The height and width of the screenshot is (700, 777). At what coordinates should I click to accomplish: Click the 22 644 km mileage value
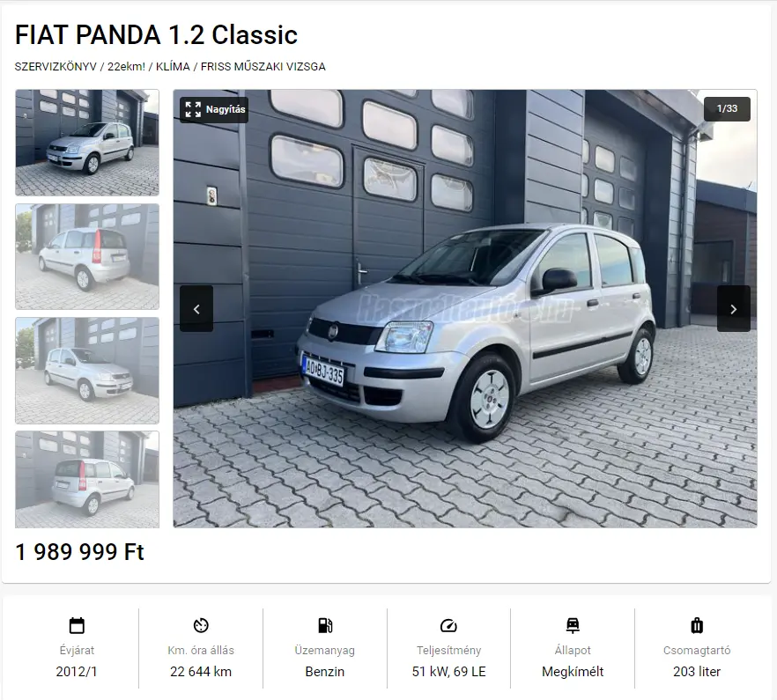point(201,672)
